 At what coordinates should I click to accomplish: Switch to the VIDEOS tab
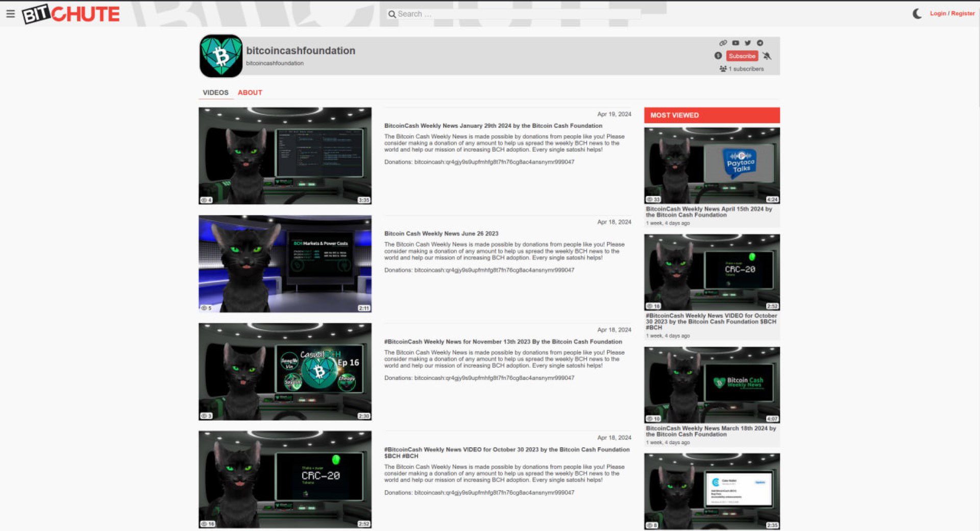(215, 92)
